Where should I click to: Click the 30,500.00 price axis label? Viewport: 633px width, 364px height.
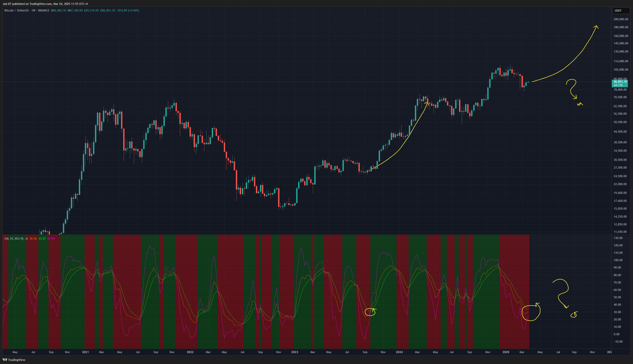pyautogui.click(x=620, y=160)
